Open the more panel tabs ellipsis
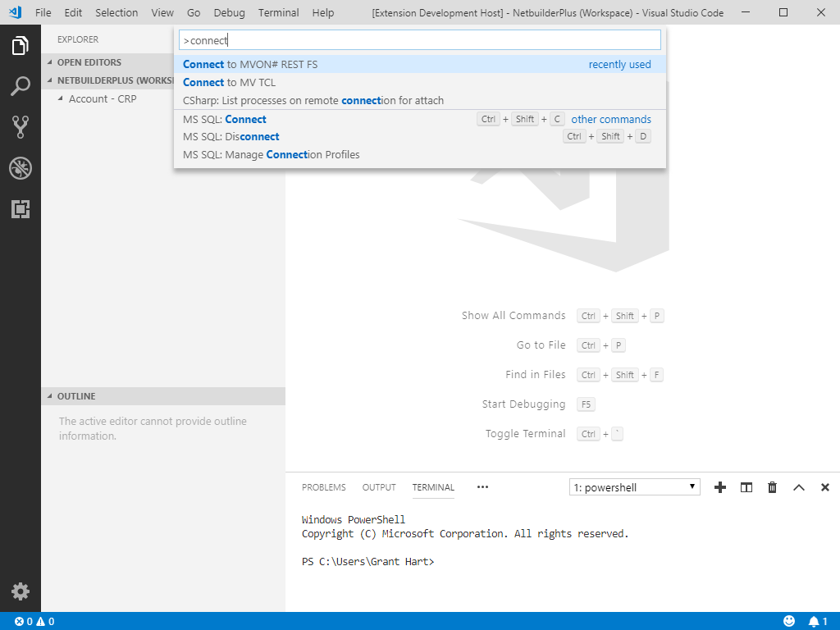This screenshot has height=630, width=840. tap(482, 487)
